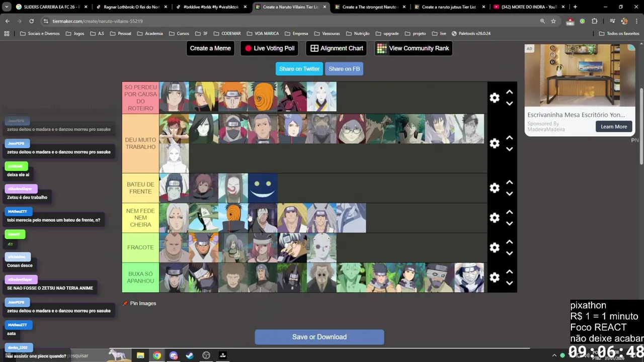Click Learn More on the ad

pyautogui.click(x=614, y=127)
